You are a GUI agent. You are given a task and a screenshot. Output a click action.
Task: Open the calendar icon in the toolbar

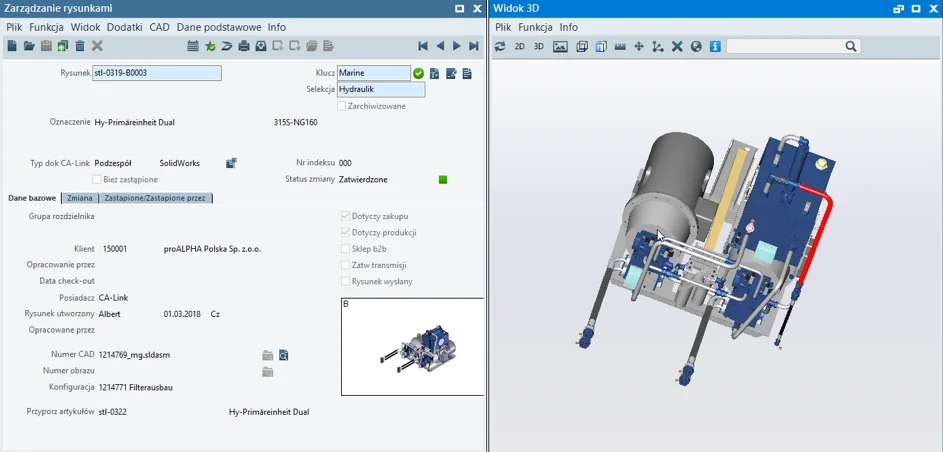193,46
